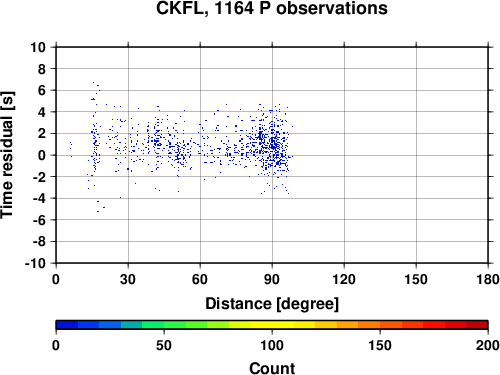500x375 pixels.
Task: Click the x-axis tick label '90'
Action: (x=272, y=279)
